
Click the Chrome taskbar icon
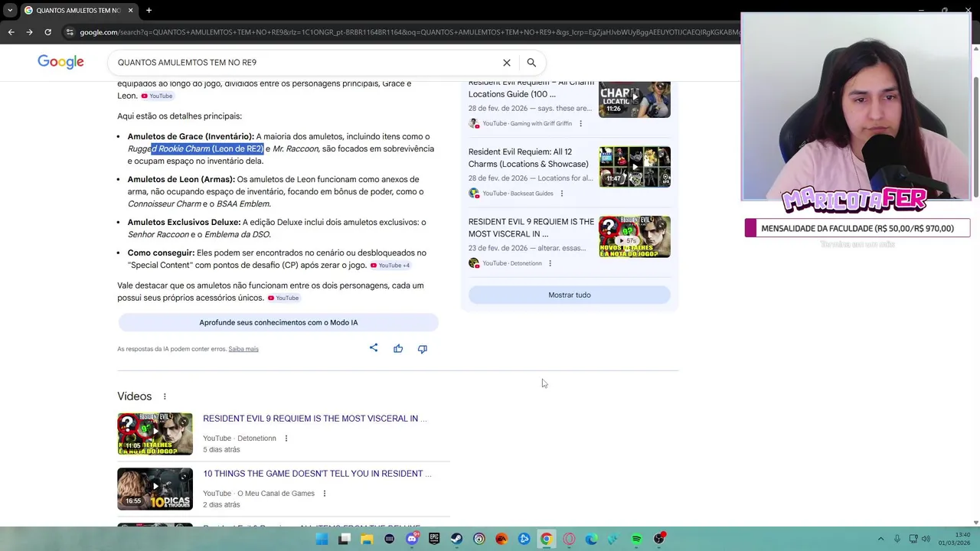(546, 539)
